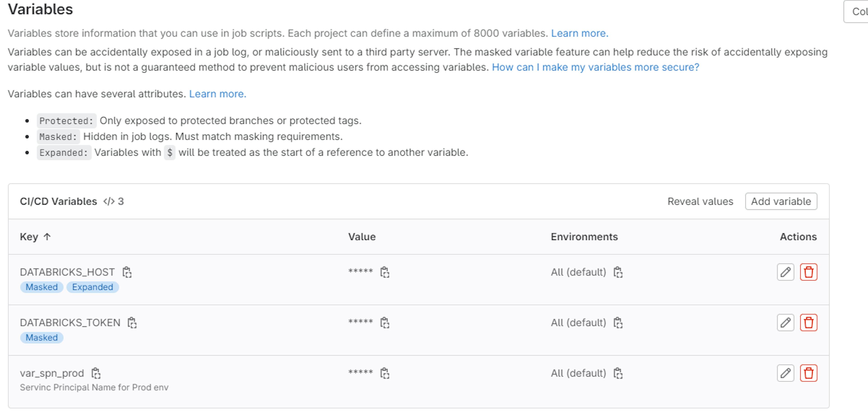Image resolution: width=868 pixels, height=420 pixels.
Task: Click the Expanded badge under DATABRICKS_HOST
Action: tap(92, 287)
